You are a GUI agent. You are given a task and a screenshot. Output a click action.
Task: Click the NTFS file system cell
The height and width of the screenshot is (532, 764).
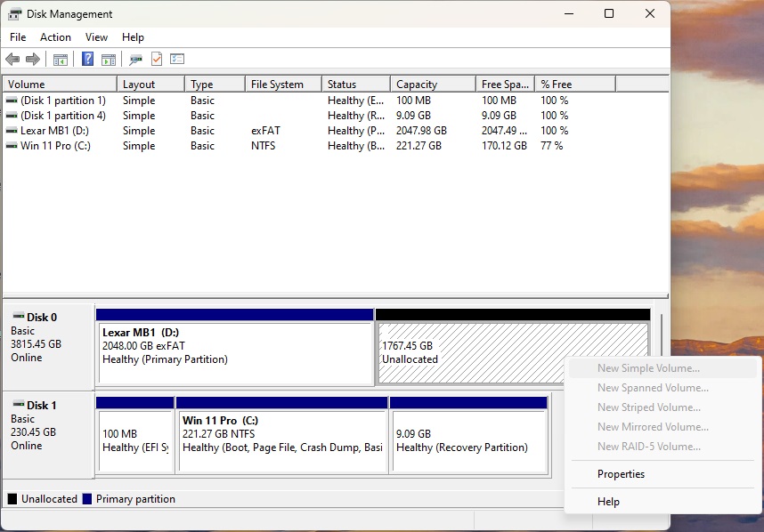(263, 146)
